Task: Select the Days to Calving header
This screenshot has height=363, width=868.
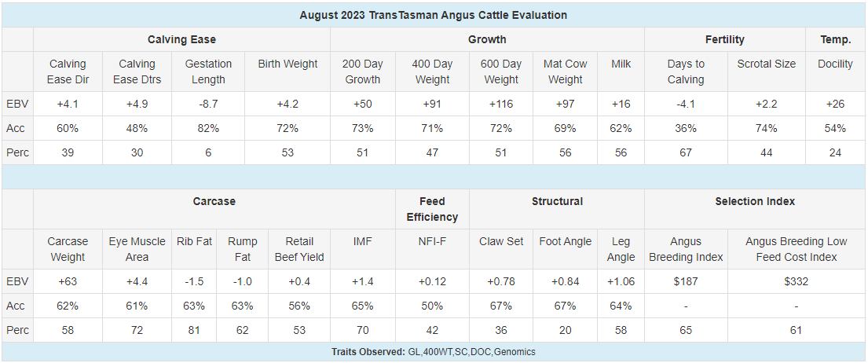Action: [x=686, y=71]
